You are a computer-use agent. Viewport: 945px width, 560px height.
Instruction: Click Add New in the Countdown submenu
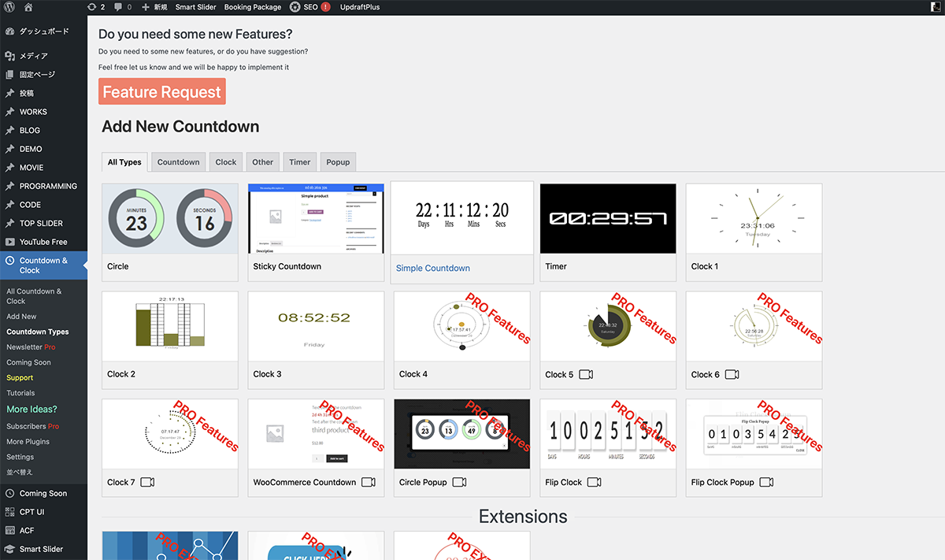(21, 317)
